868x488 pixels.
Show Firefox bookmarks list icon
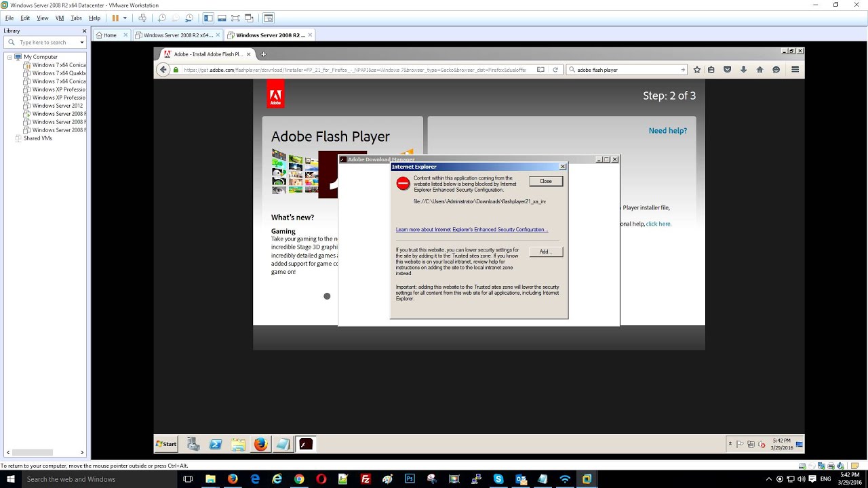(711, 70)
